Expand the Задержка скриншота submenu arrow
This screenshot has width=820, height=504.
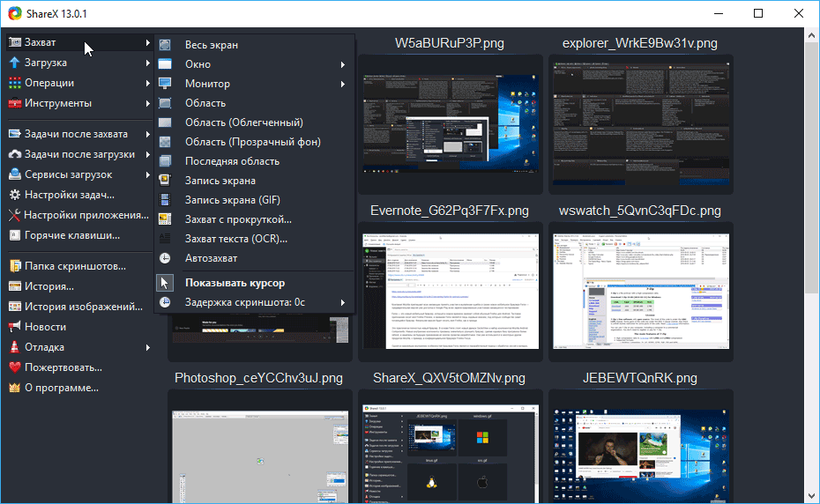pos(343,303)
